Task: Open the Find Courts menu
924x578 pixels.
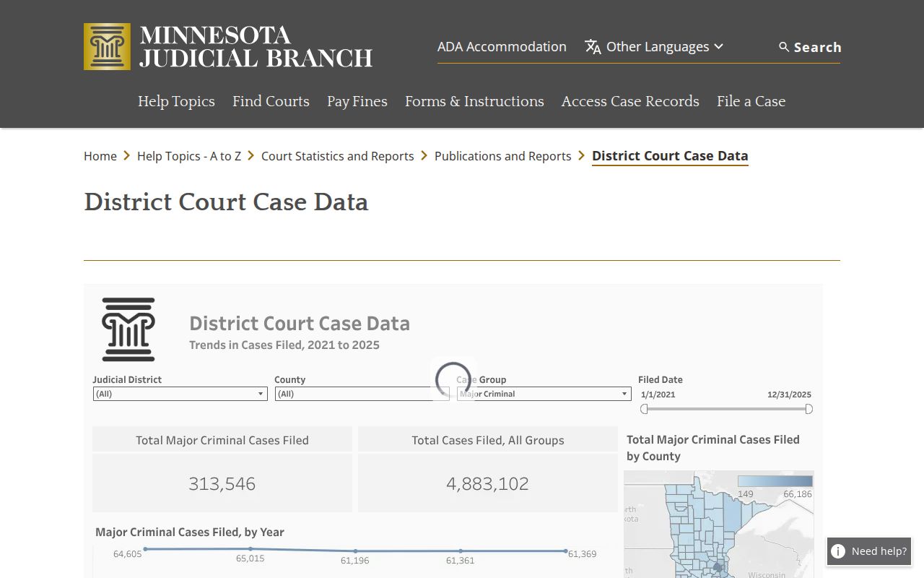Action: [x=271, y=101]
